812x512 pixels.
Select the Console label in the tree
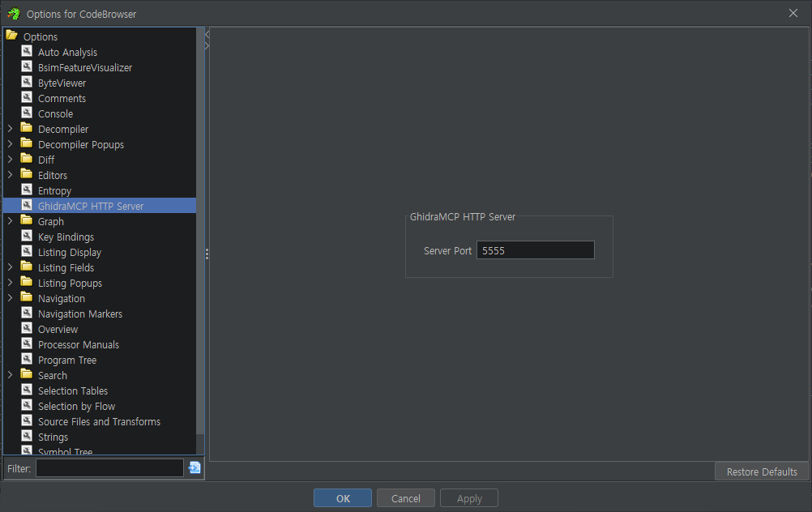55,114
